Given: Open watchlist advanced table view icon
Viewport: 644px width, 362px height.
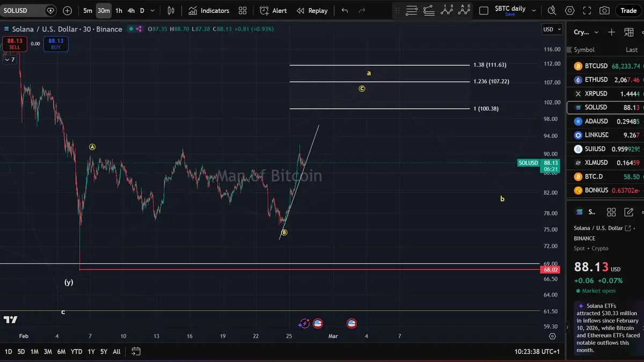Looking at the screenshot, I should [629, 32].
